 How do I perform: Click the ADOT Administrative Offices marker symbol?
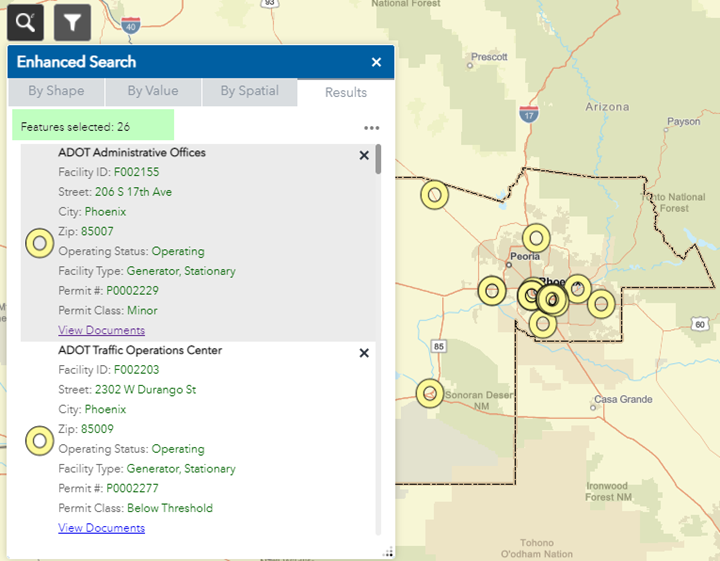(39, 243)
